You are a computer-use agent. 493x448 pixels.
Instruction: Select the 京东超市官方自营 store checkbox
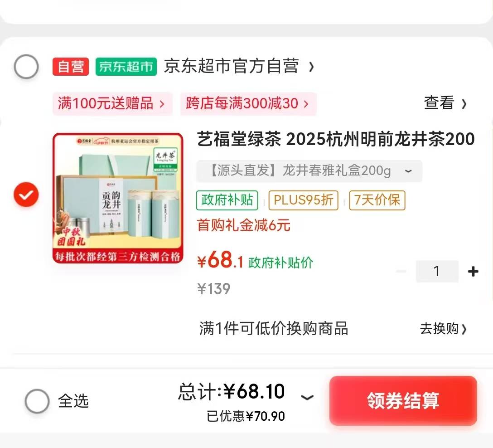click(26, 67)
